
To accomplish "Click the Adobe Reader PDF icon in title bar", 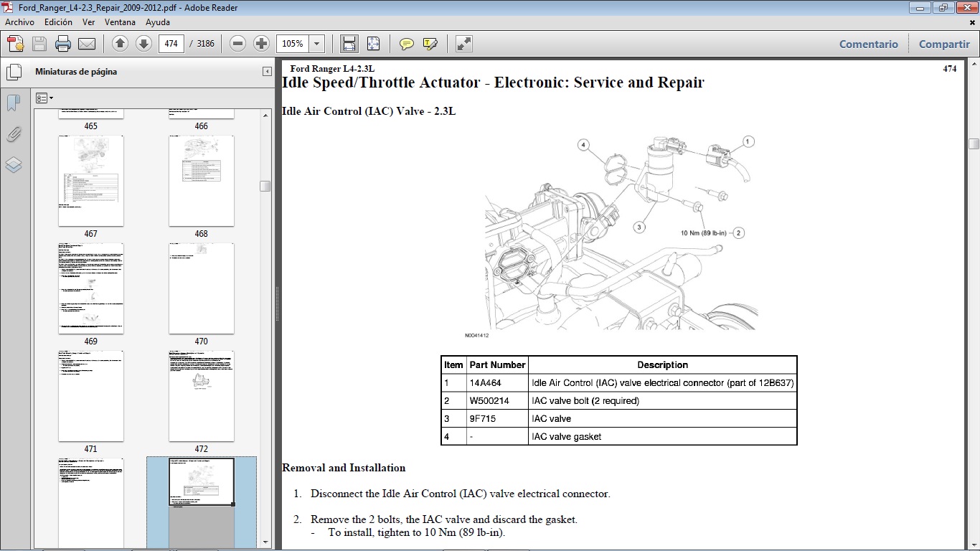I will (x=9, y=8).
